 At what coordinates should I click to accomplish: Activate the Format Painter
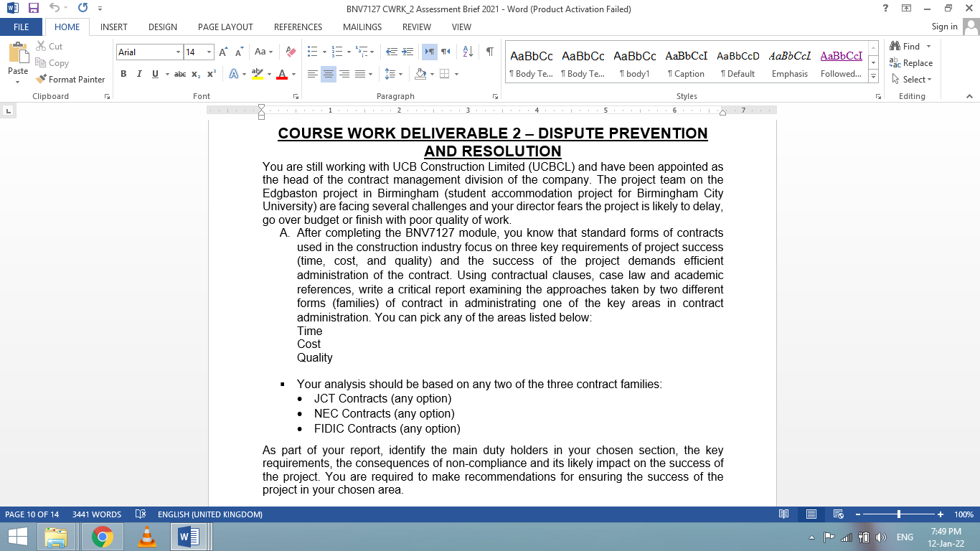70,79
